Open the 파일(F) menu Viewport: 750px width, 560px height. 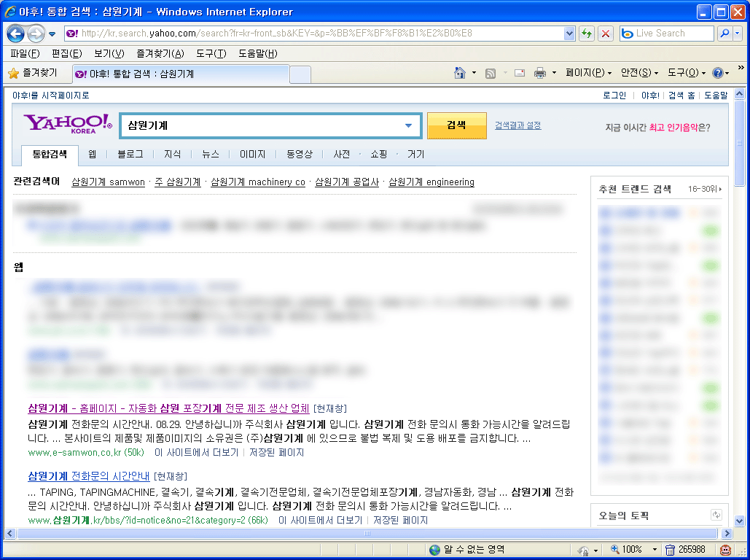[25, 54]
